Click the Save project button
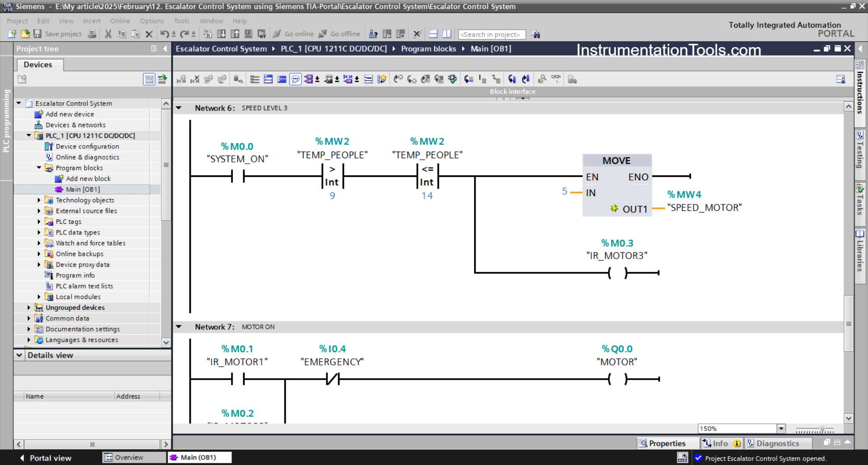868x465 pixels. [57, 34]
